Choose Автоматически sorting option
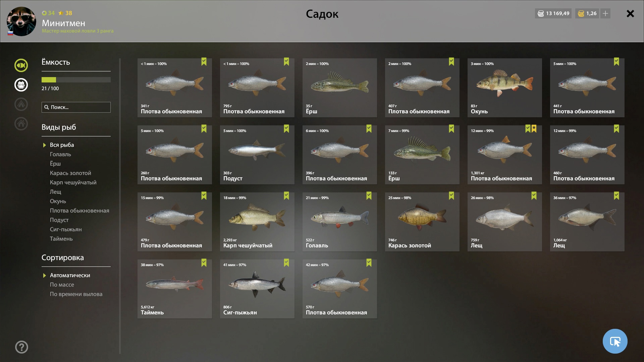This screenshot has height=362, width=644. point(70,275)
